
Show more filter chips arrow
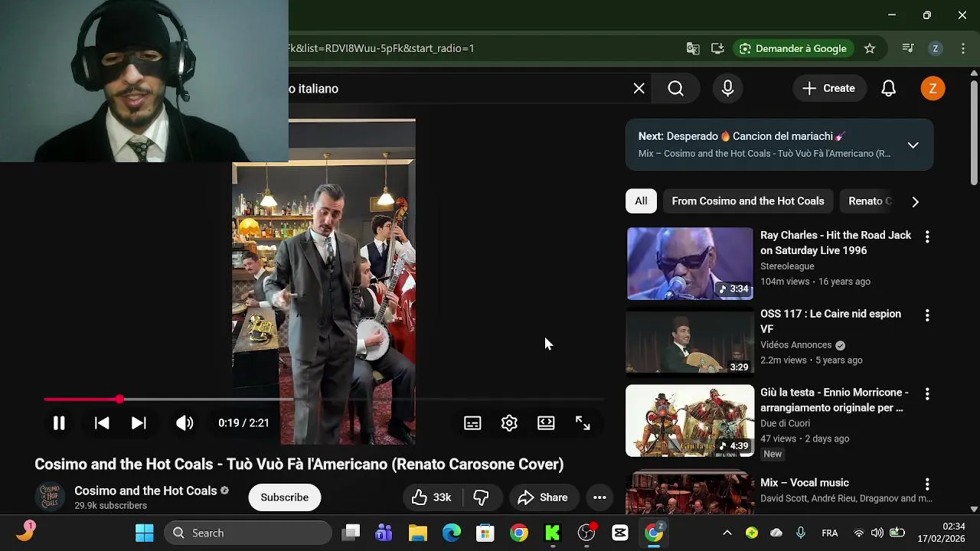915,201
